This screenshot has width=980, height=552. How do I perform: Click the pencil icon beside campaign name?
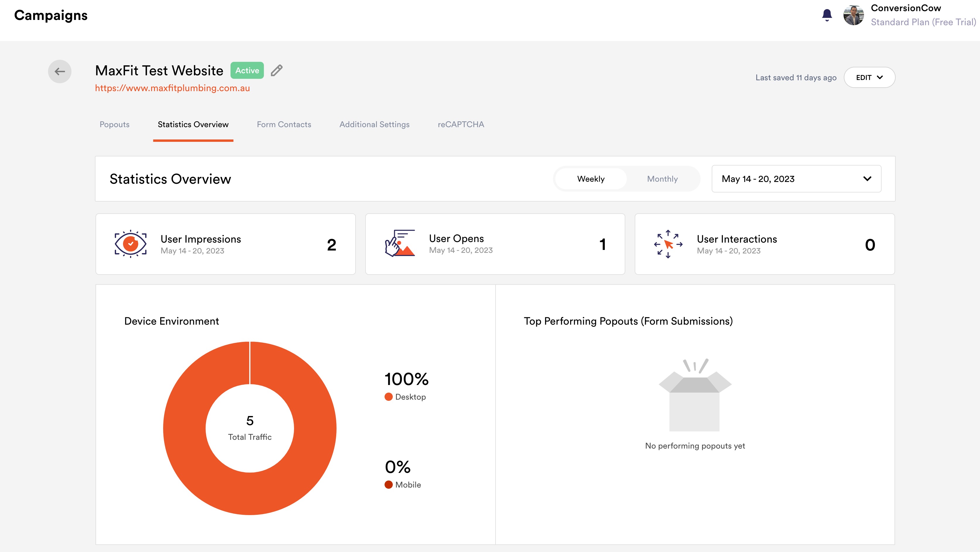[276, 70]
